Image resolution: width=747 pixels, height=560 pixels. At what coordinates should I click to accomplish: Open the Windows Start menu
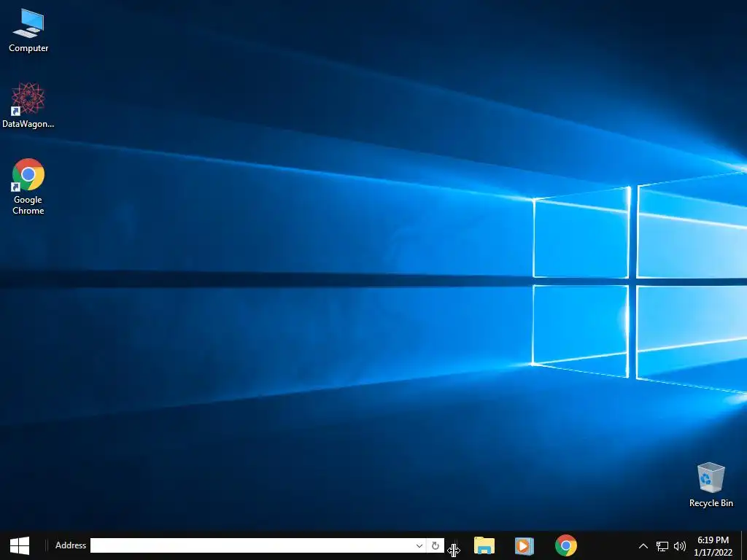(20, 545)
